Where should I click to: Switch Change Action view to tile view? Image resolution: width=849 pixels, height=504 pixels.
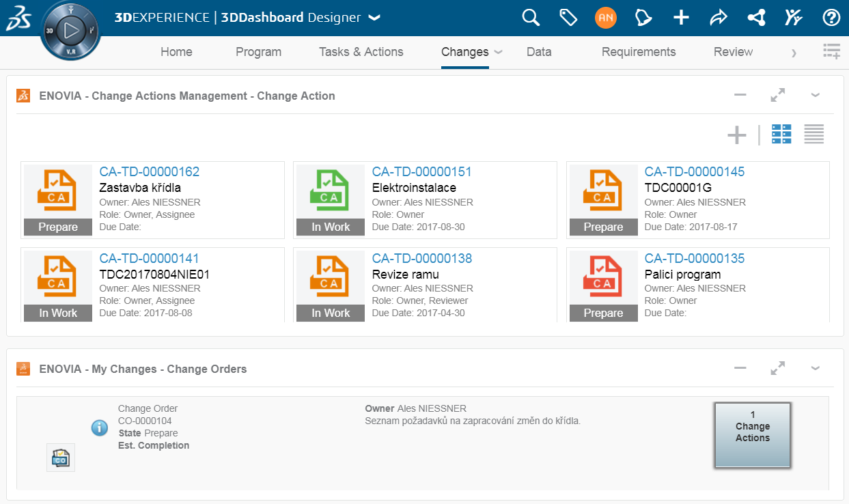(781, 135)
